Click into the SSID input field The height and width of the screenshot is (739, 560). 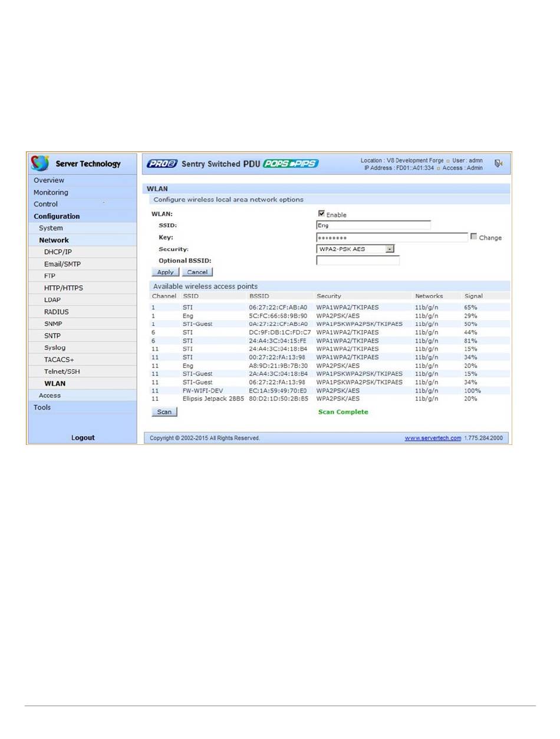pos(374,225)
